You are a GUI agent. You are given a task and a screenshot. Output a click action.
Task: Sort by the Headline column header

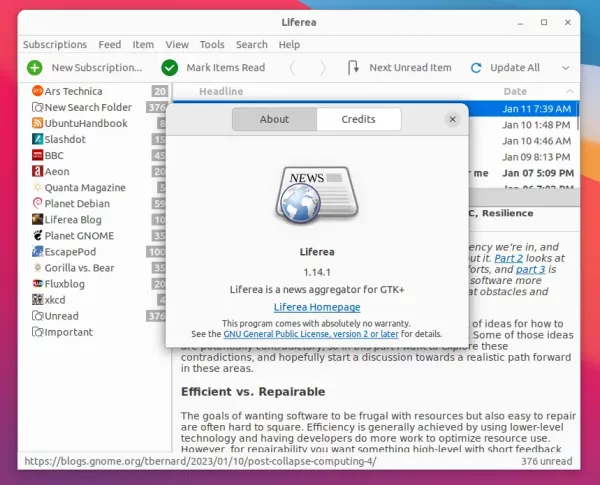[221, 91]
